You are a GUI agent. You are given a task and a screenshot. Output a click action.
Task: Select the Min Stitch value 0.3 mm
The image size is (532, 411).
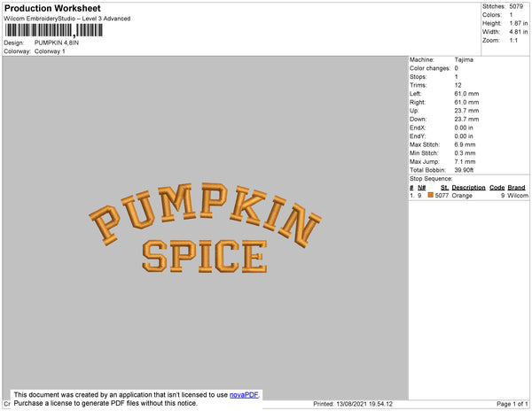(465, 153)
